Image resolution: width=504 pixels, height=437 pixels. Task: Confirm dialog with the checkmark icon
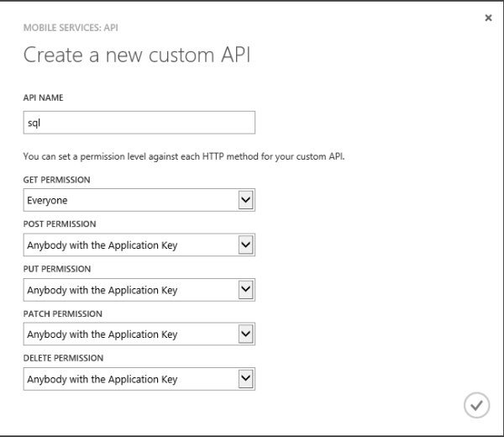(476, 405)
